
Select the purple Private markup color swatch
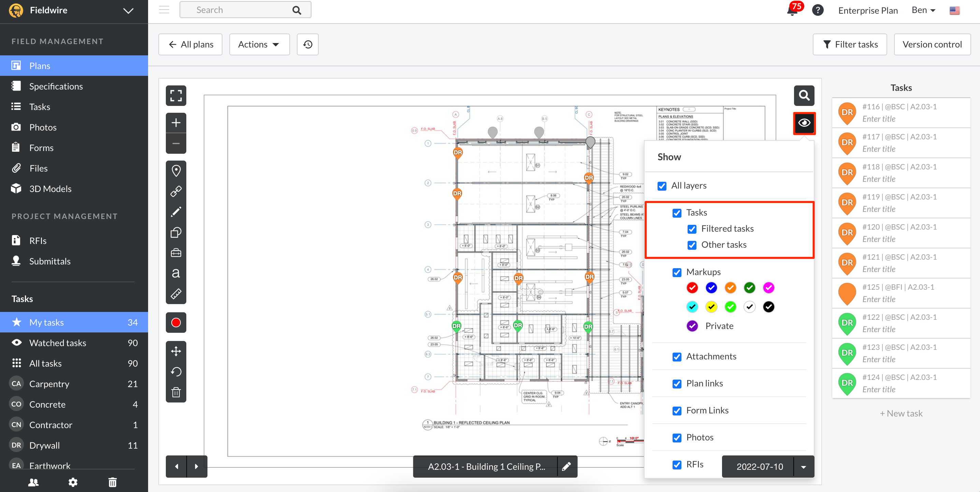coord(692,326)
